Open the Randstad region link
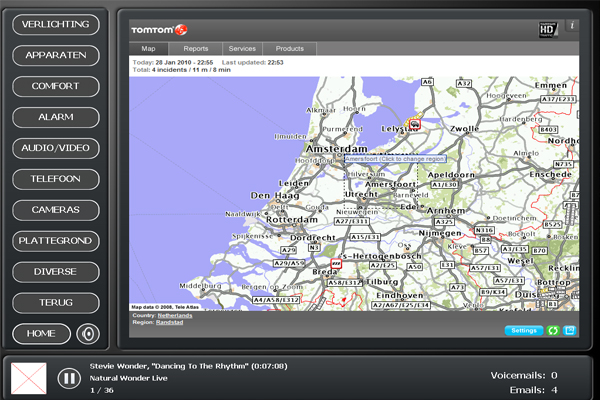 [x=170, y=322]
